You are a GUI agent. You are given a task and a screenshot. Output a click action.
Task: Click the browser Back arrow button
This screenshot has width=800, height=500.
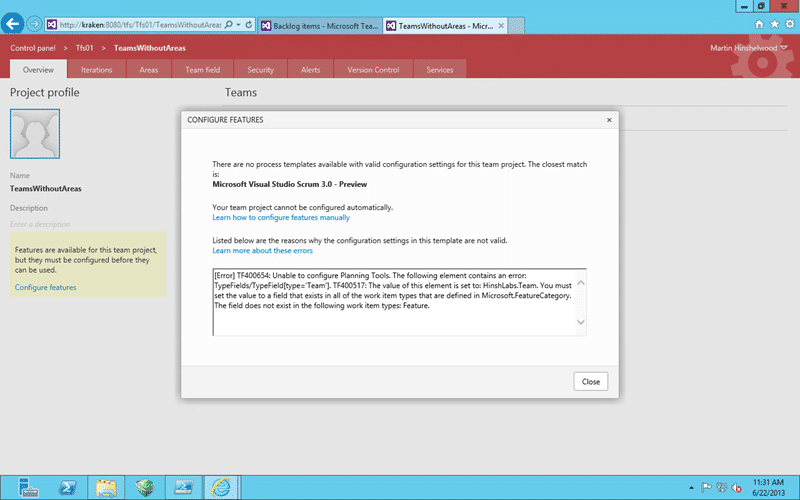point(12,23)
